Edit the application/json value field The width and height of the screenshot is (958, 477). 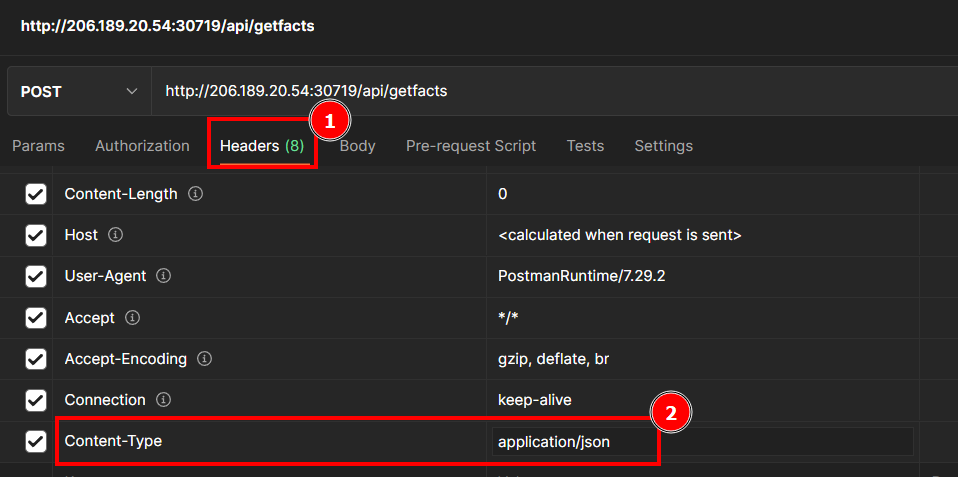[700, 441]
